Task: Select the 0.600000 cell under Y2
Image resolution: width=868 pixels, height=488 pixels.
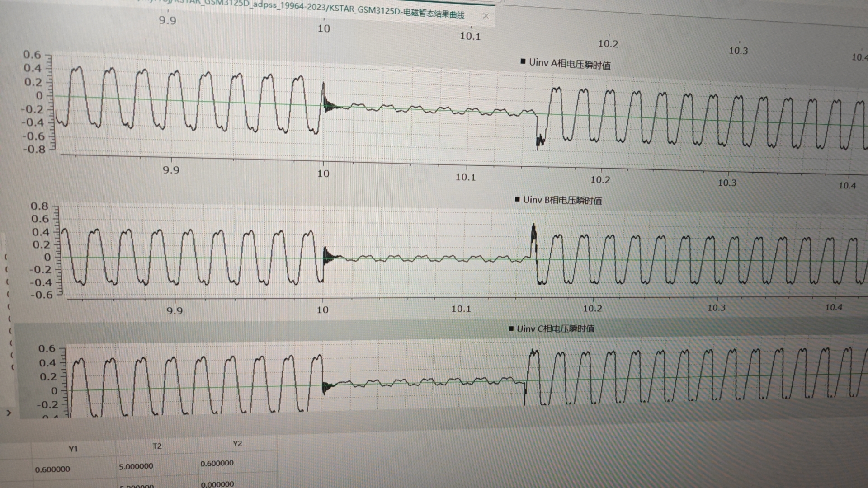Action: pos(217,464)
